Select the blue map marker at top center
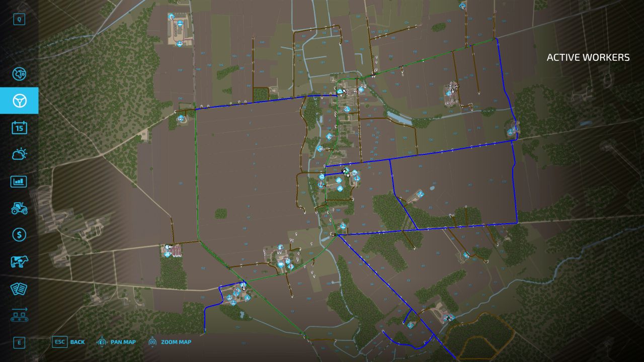644x362 pixels. [x=462, y=6]
